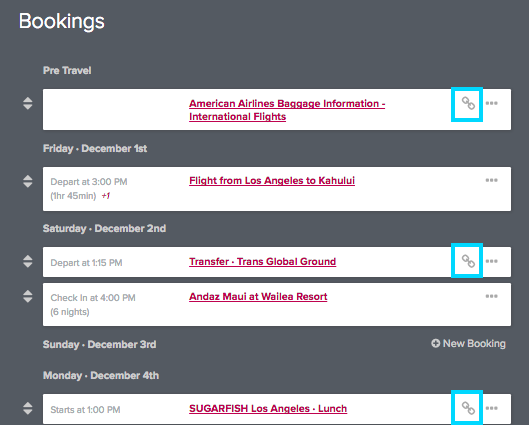Open more options for Andaz Maui resort booking
Viewport: 529px width, 425px height.
point(492,296)
